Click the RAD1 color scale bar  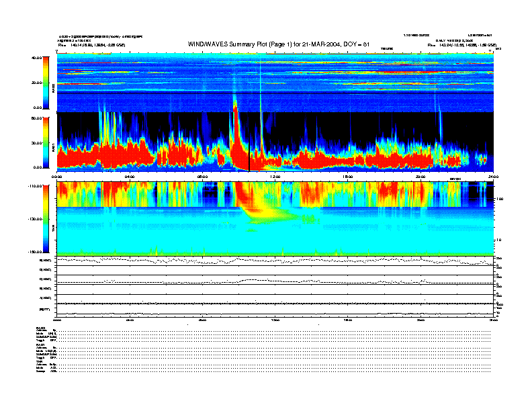(x=46, y=142)
